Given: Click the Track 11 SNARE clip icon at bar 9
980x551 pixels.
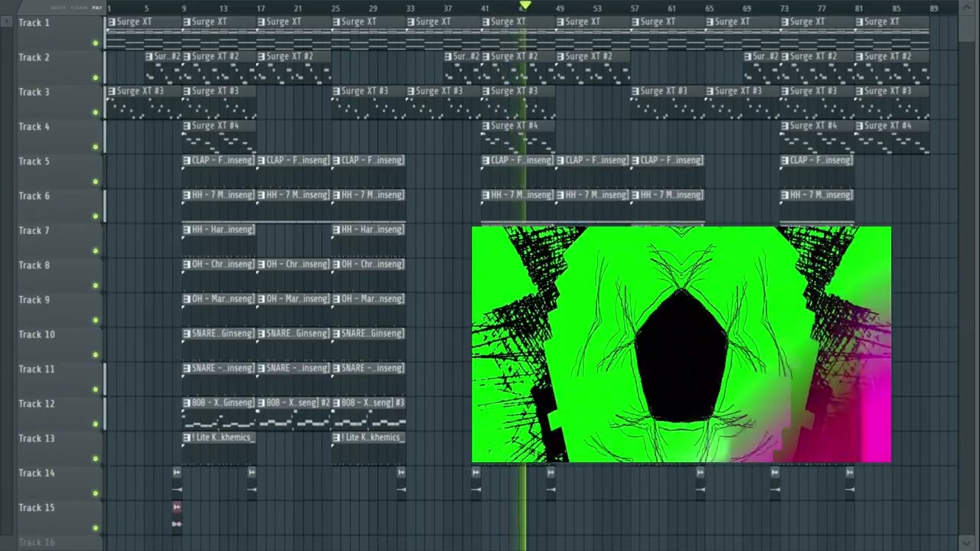Looking at the screenshot, I should [x=187, y=368].
